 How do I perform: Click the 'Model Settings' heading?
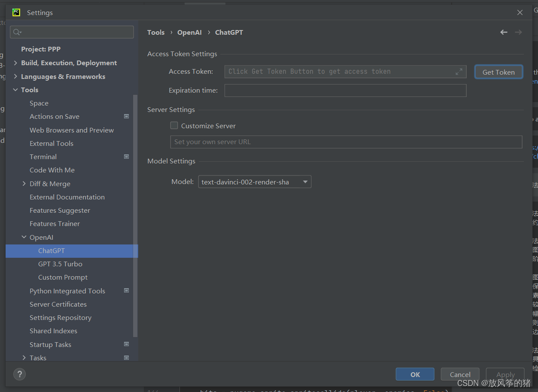coord(171,161)
